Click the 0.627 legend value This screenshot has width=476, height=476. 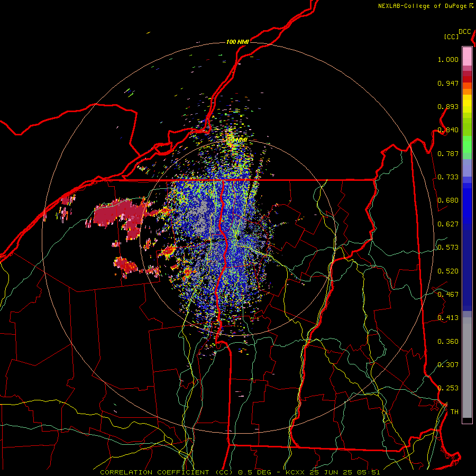(x=448, y=224)
